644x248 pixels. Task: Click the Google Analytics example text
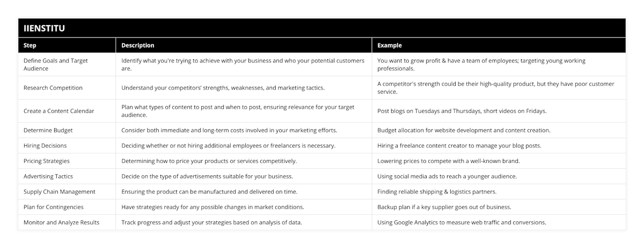click(462, 222)
